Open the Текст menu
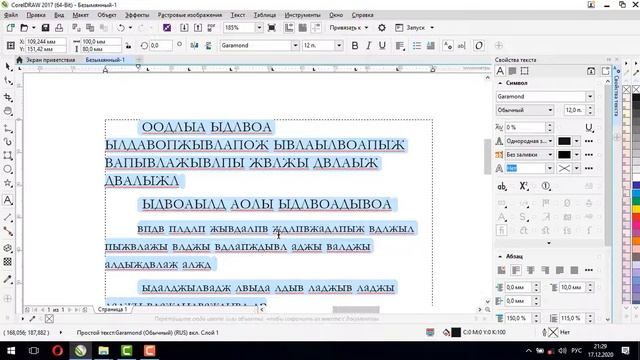The height and width of the screenshot is (360, 640). pos(238,15)
